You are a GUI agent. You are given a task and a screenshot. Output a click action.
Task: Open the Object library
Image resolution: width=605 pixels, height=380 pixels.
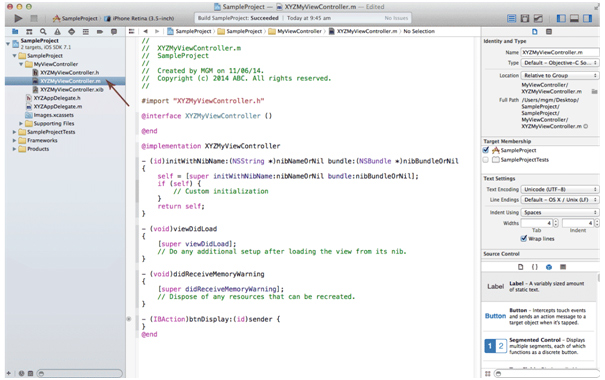click(x=549, y=267)
